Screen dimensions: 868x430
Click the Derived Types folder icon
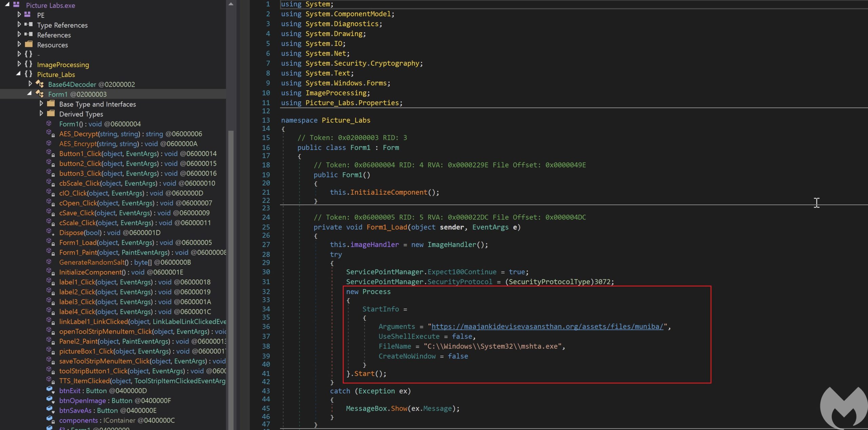point(51,113)
